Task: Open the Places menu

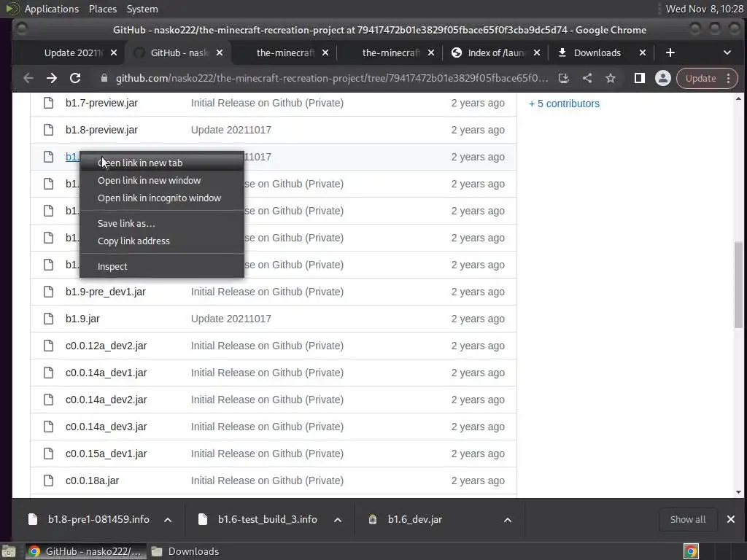Action: [x=102, y=9]
